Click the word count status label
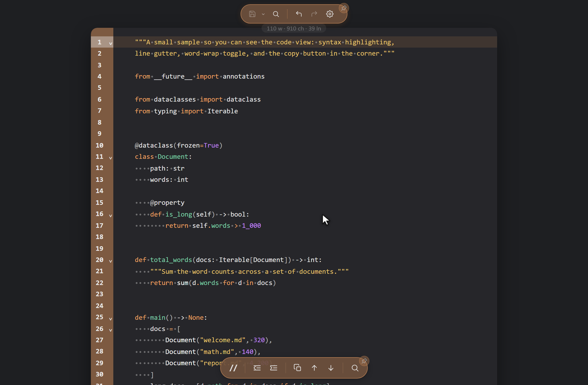Viewport: 588px width, 385px height. click(x=294, y=29)
